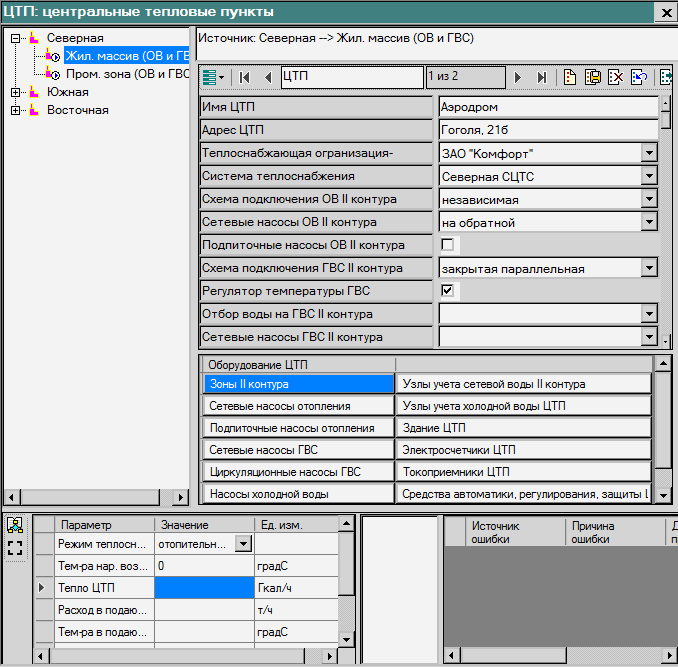The width and height of the screenshot is (678, 667).
Task: Go to the first record in navigator
Action: click(246, 77)
